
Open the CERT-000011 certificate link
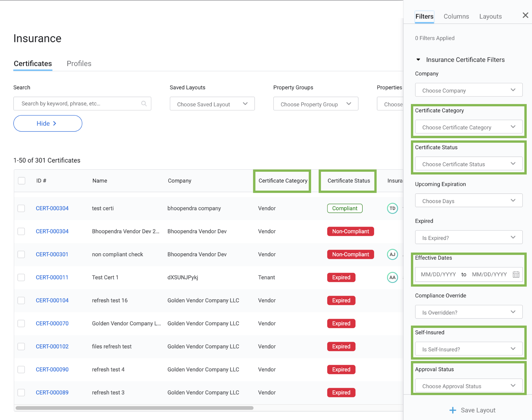coord(52,277)
